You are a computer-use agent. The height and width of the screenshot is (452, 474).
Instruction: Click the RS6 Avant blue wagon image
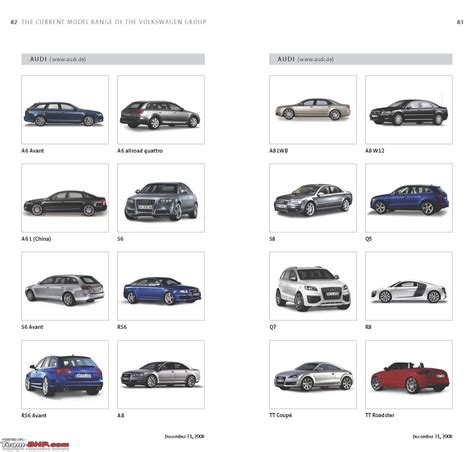pyautogui.click(x=65, y=374)
